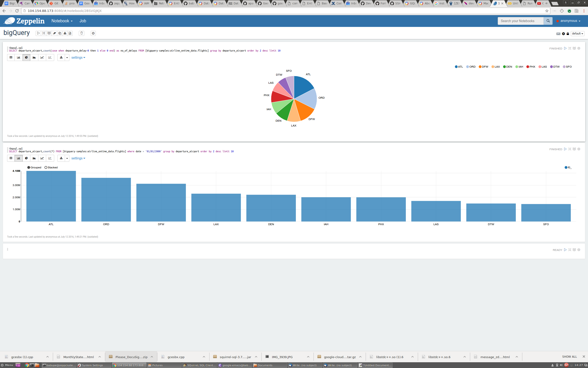Screen dimensions: 588x368
Task: Download first paragraph data as CSV
Action: point(61,57)
